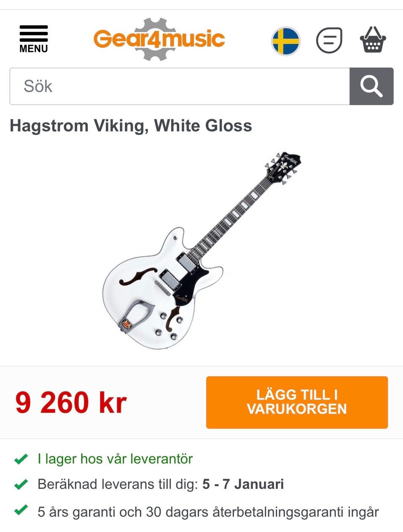Select the 5 års garanti text line
Image resolution: width=403 pixels, height=532 pixels.
point(208,512)
